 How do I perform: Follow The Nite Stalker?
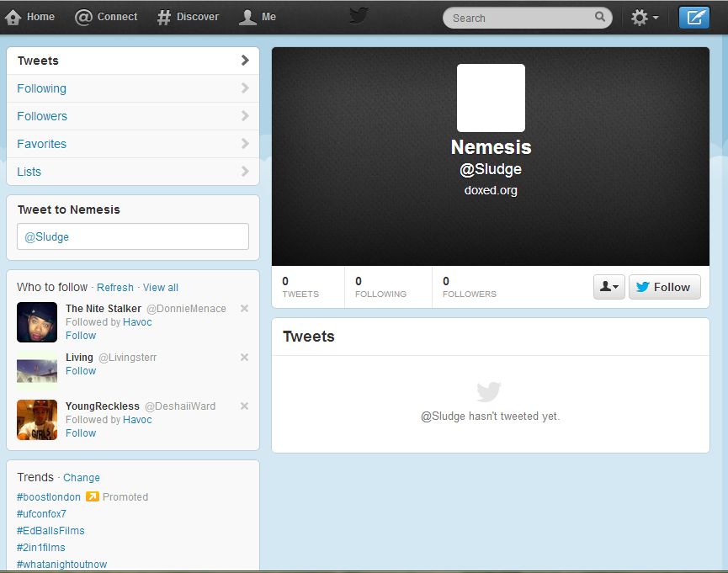(81, 335)
